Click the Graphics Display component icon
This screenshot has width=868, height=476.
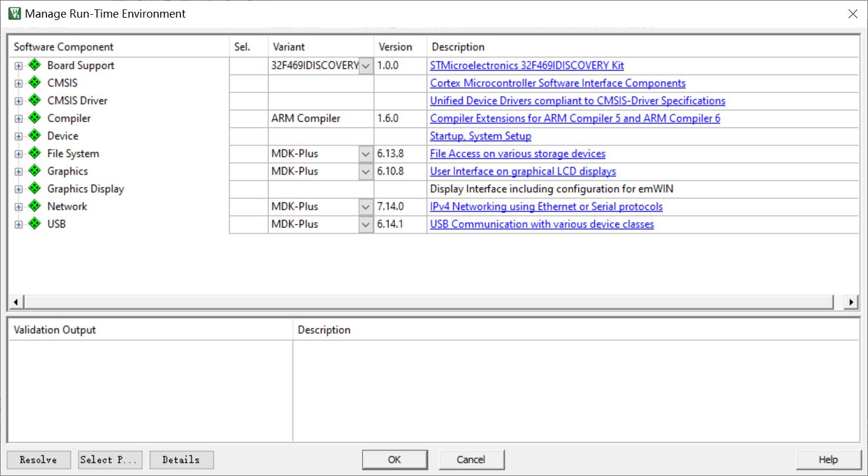[35, 189]
